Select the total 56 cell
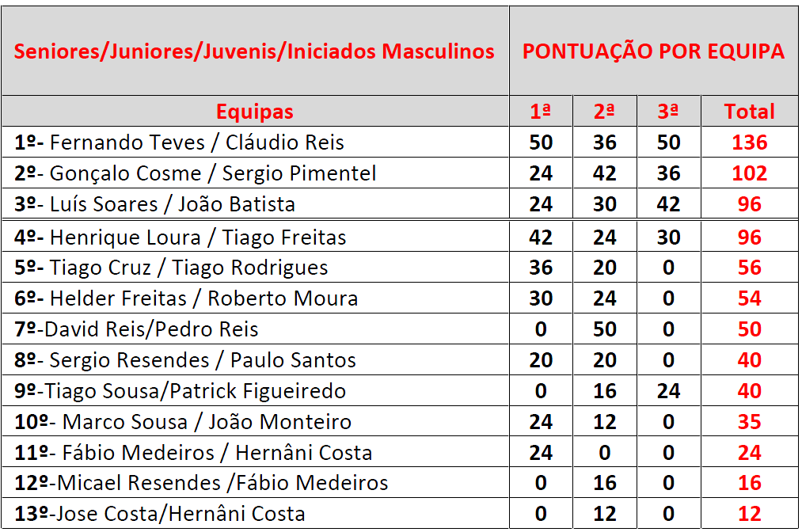802x532 pixels. tap(749, 267)
